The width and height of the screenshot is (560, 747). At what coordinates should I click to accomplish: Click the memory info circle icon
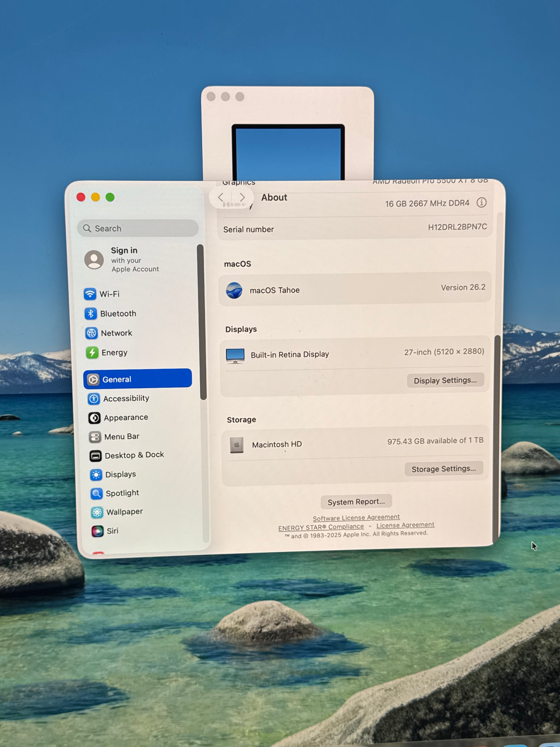(481, 203)
